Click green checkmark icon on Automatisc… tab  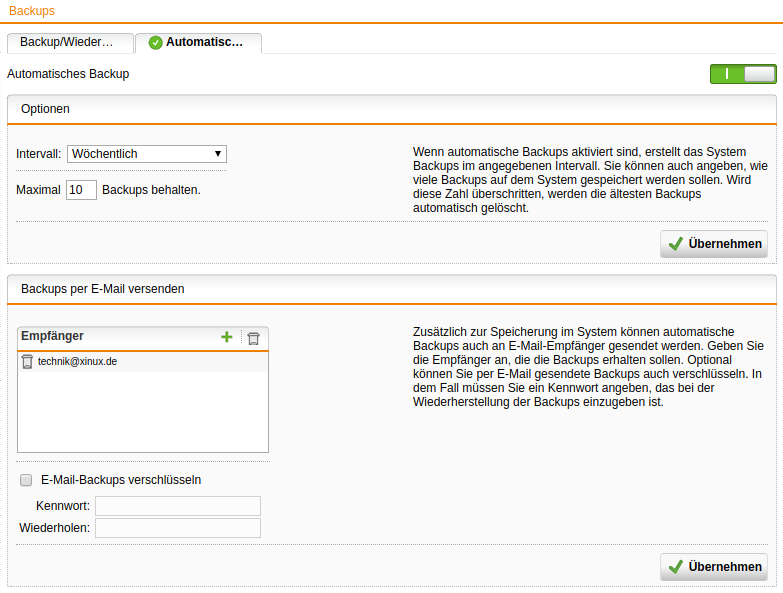point(155,43)
